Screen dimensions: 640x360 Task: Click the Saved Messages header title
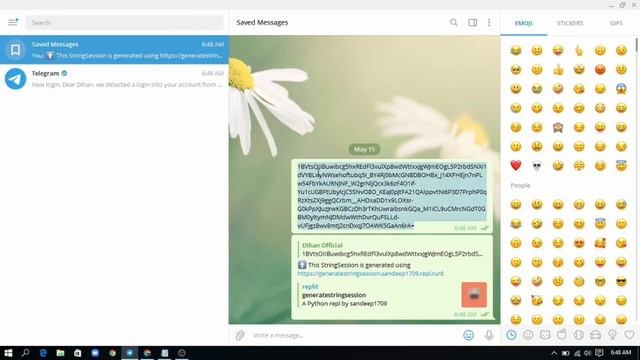coord(262,22)
